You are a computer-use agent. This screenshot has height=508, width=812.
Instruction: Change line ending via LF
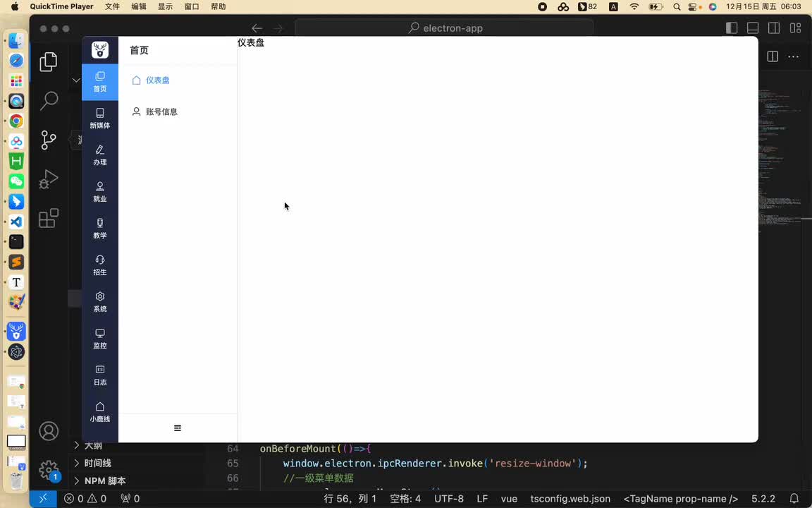pos(482,499)
